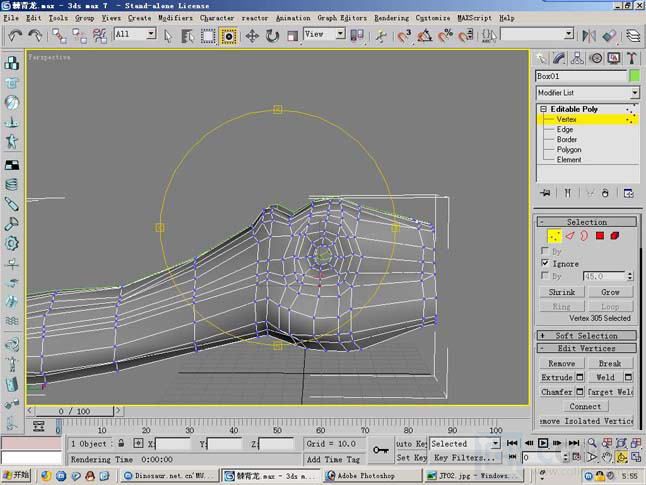646x485 pixels.
Task: Toggle the 3D Snaps magnet icon
Action: (404, 36)
